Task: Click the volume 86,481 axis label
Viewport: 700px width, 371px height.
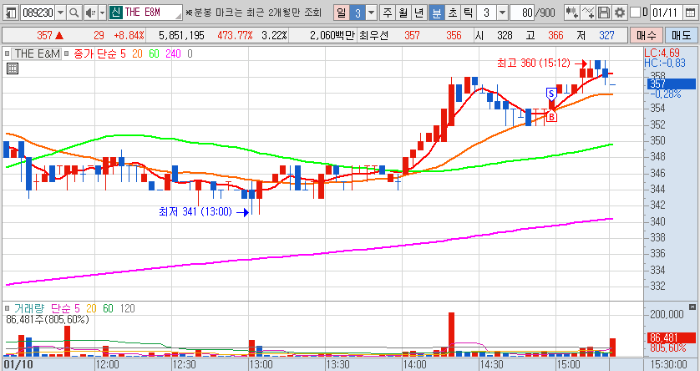Action: (x=671, y=338)
